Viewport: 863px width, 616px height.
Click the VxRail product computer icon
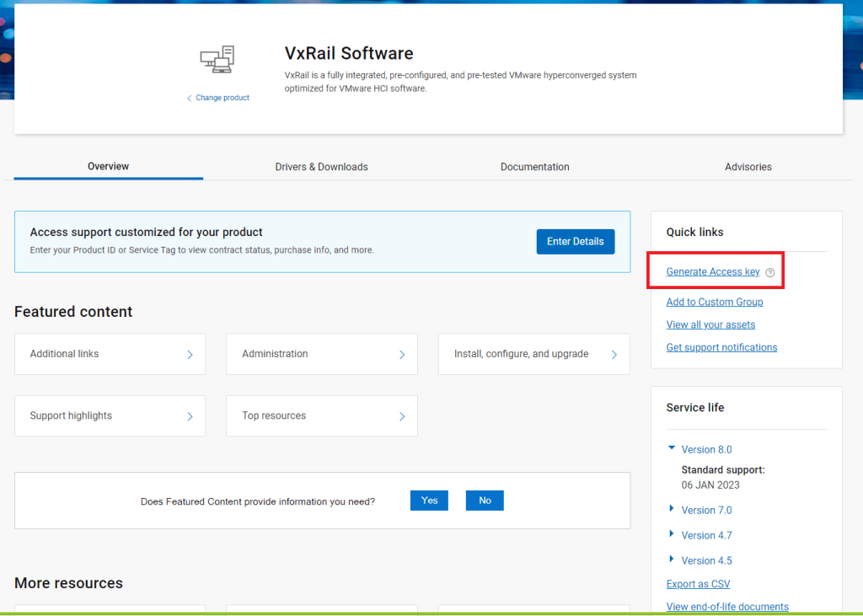pyautogui.click(x=217, y=59)
